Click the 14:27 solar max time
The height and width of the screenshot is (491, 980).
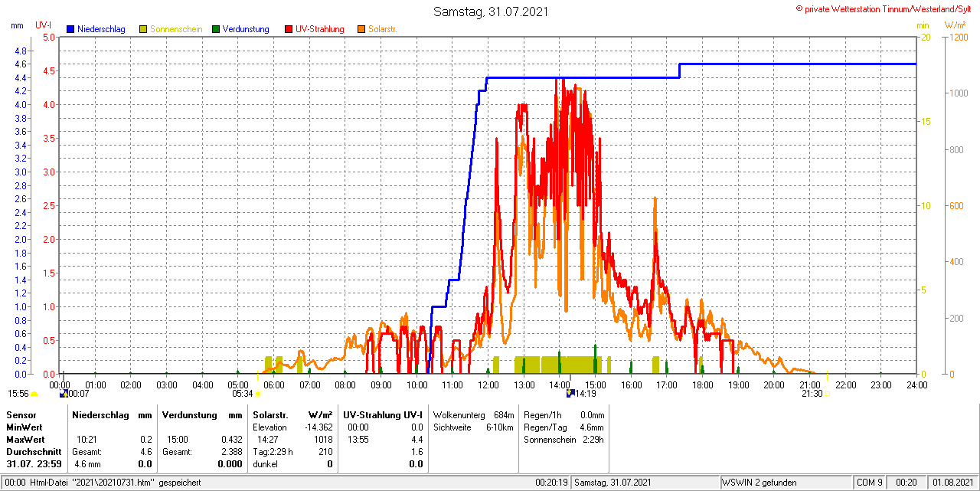click(267, 439)
